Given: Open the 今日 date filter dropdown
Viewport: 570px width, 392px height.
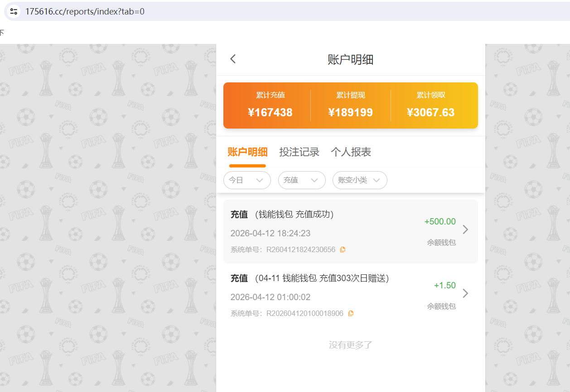Looking at the screenshot, I should pyautogui.click(x=247, y=180).
